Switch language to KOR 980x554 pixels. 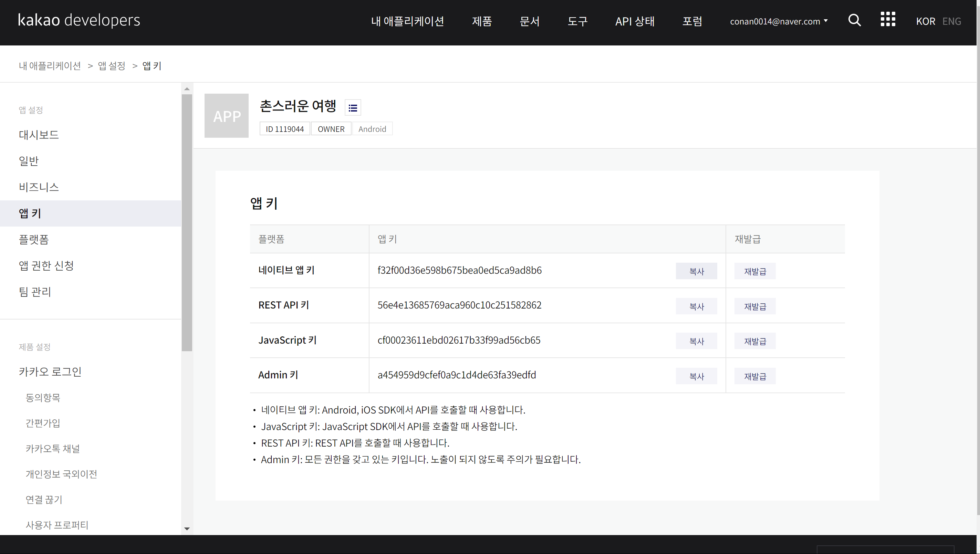click(x=925, y=21)
